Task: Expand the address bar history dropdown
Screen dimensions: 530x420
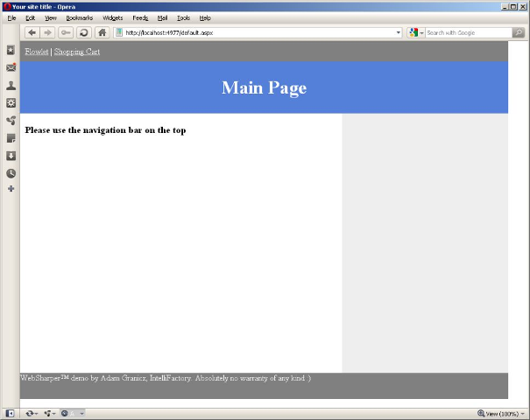Action: [399, 32]
